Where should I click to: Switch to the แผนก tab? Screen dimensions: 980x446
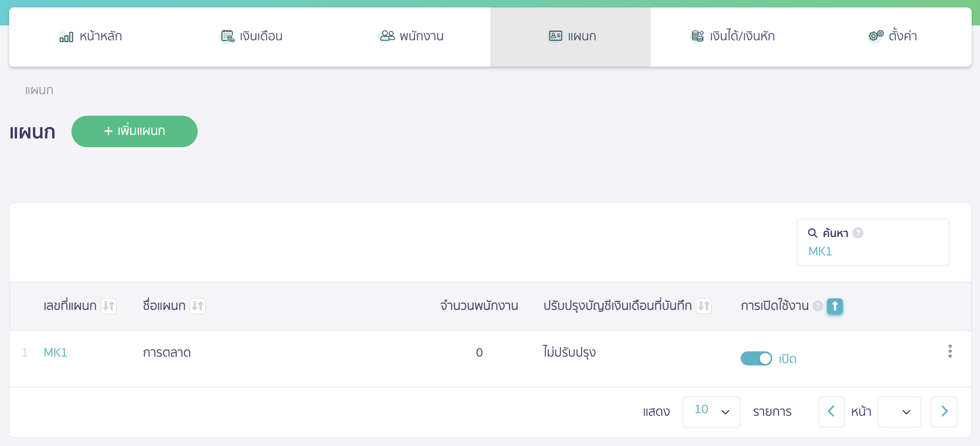pos(570,37)
